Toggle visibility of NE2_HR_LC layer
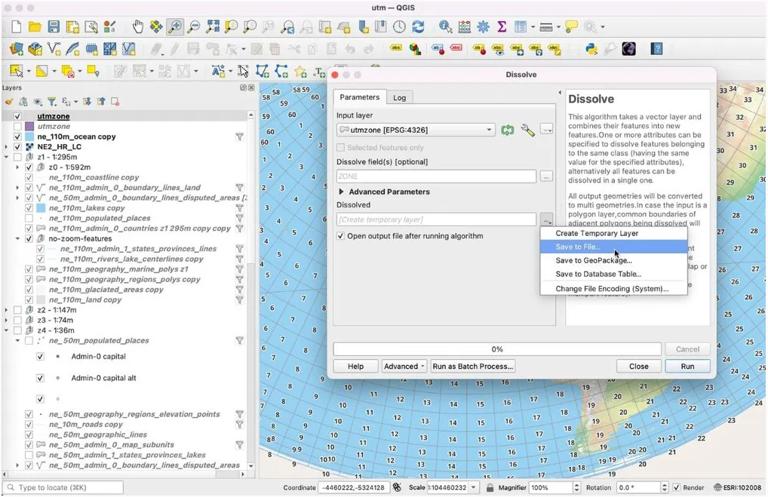Image resolution: width=768 pixels, height=497 pixels. (18, 147)
